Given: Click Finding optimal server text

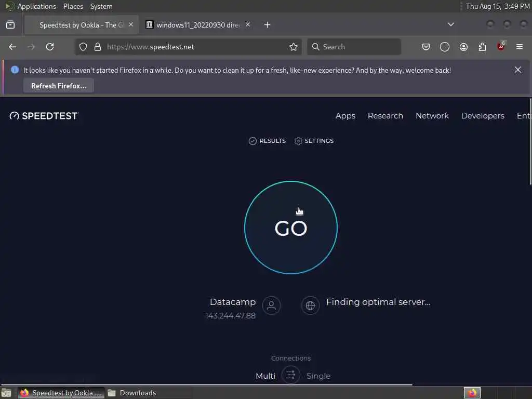Looking at the screenshot, I should pos(378,302).
